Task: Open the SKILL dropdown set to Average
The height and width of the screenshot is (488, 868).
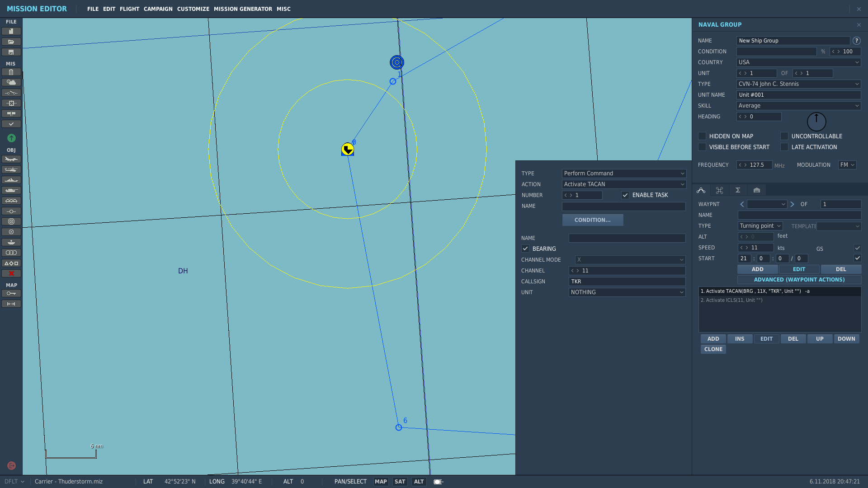Action: tap(798, 106)
